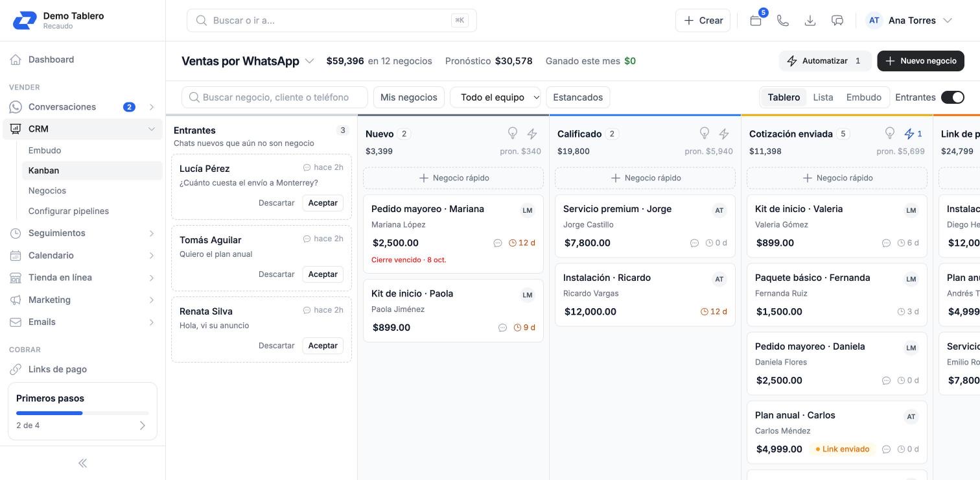Open Primeros pasos 2 de 4 arrow
Image resolution: width=980 pixels, height=480 pixels.
click(x=143, y=426)
